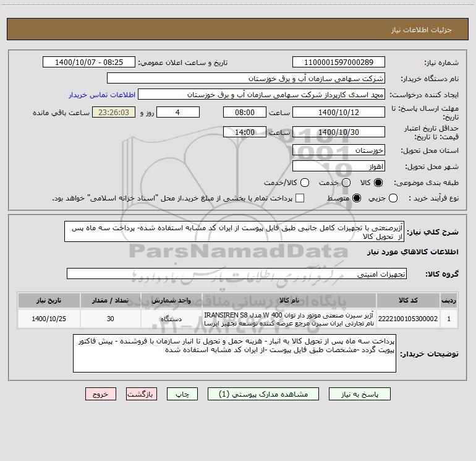Screen dimensions: 476x461
Task: Click the خروج exit button
Action: pos(101,394)
